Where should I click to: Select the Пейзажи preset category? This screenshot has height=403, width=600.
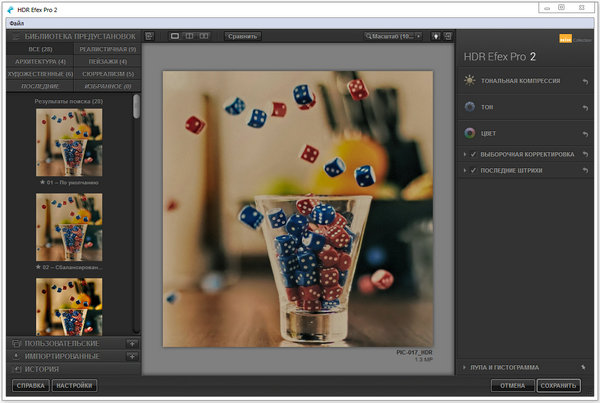coord(107,61)
